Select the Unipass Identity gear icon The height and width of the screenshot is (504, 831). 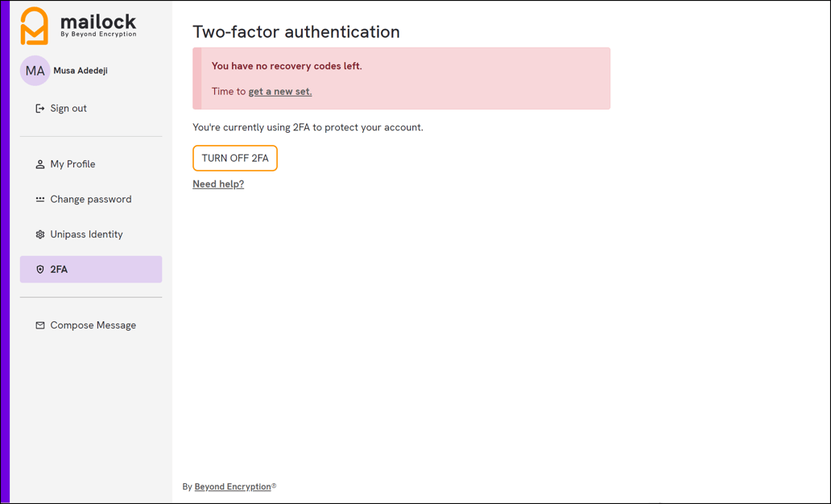point(39,233)
